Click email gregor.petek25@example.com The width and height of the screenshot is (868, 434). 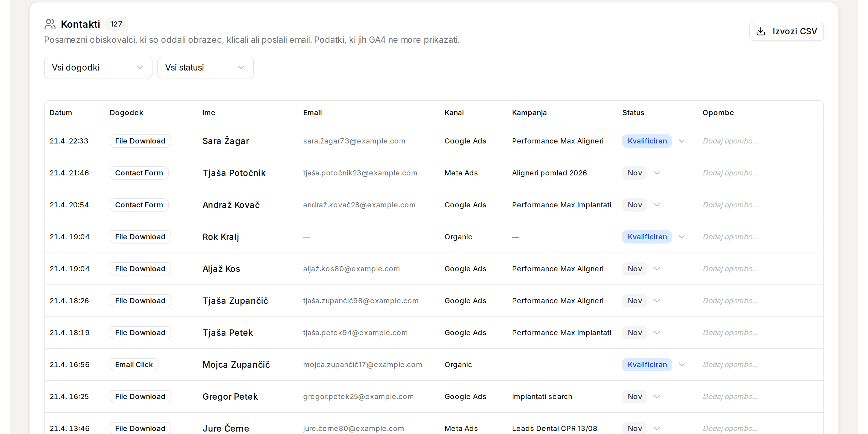358,397
